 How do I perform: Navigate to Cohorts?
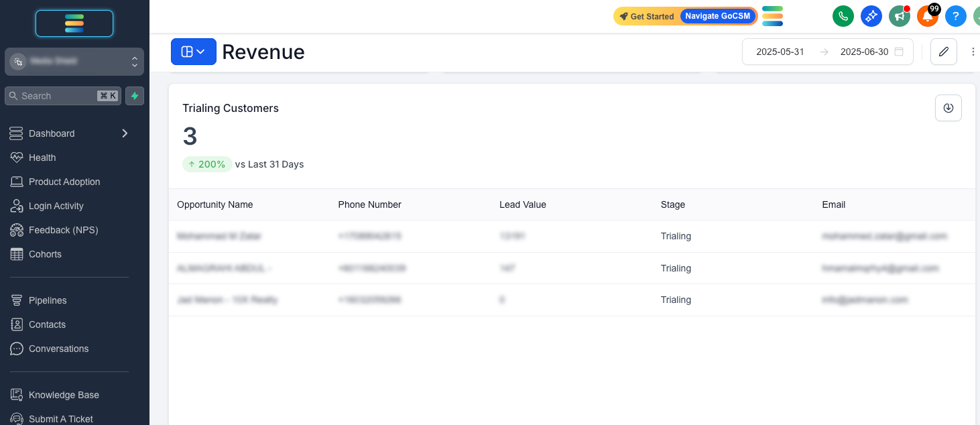click(x=45, y=254)
